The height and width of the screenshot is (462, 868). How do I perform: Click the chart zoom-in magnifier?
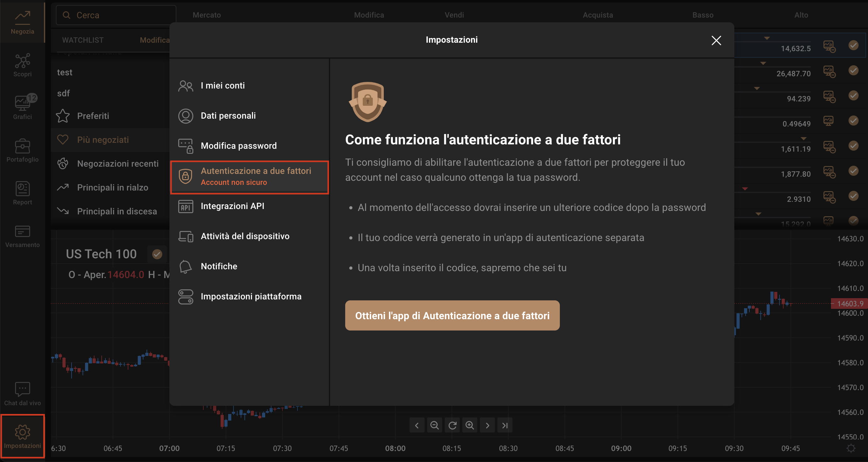[x=470, y=425]
